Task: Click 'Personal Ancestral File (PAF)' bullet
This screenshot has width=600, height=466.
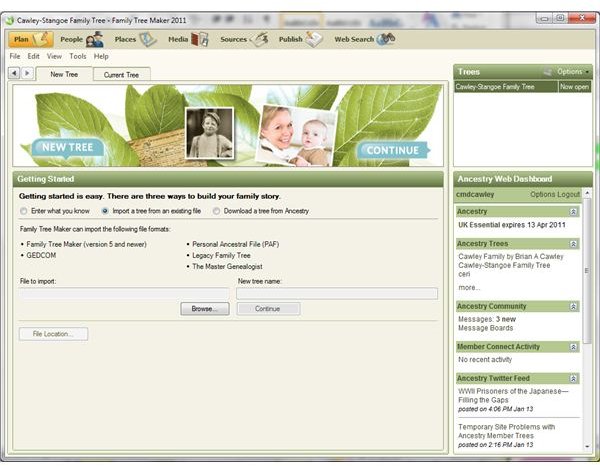Action: pos(235,244)
